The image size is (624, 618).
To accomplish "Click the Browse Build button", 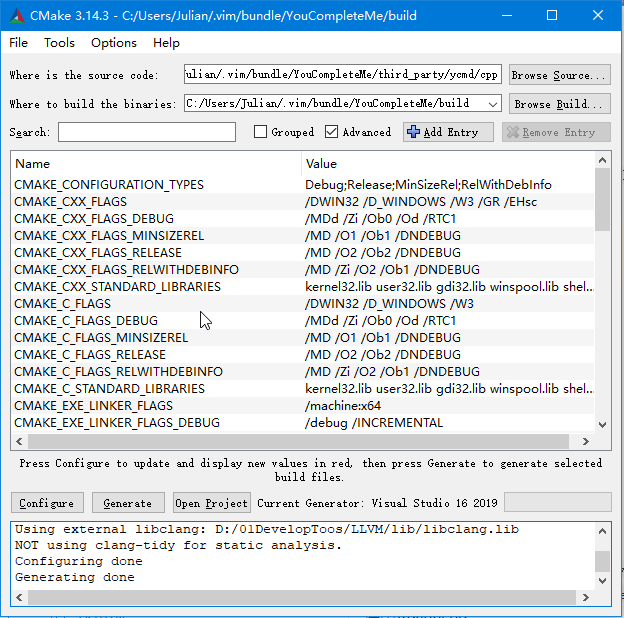I will point(560,103).
